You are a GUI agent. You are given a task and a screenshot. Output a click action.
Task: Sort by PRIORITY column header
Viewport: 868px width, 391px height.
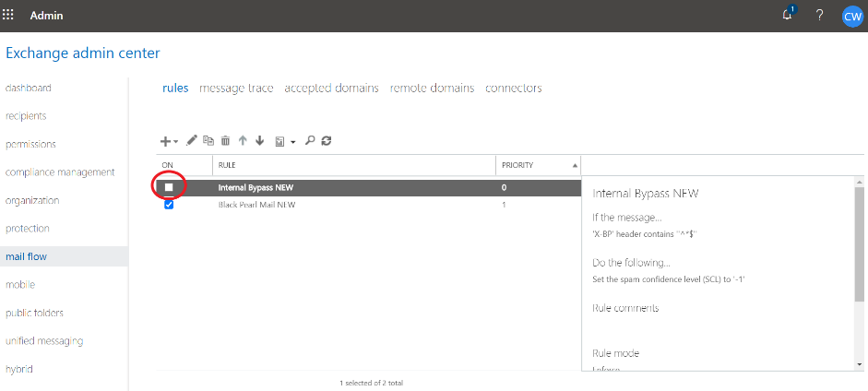(x=517, y=165)
